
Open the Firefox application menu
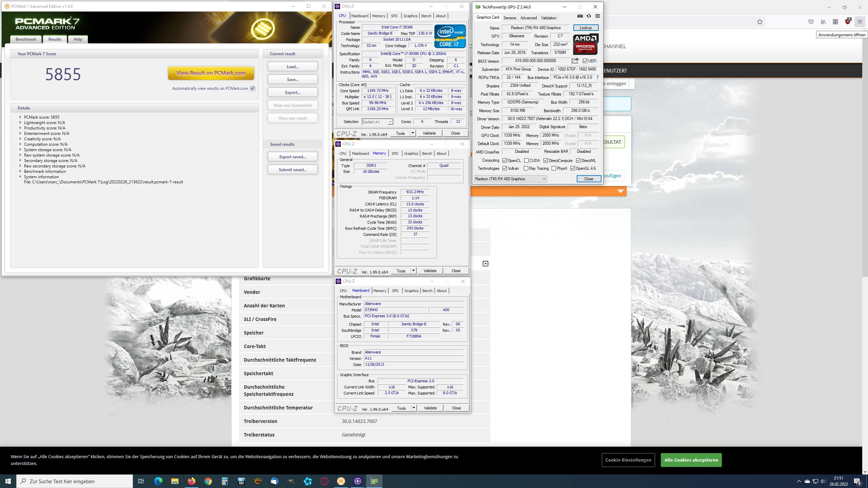pyautogui.click(x=860, y=22)
